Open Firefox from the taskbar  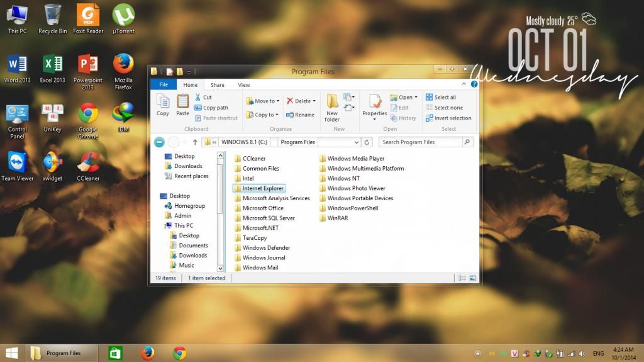tap(147, 353)
